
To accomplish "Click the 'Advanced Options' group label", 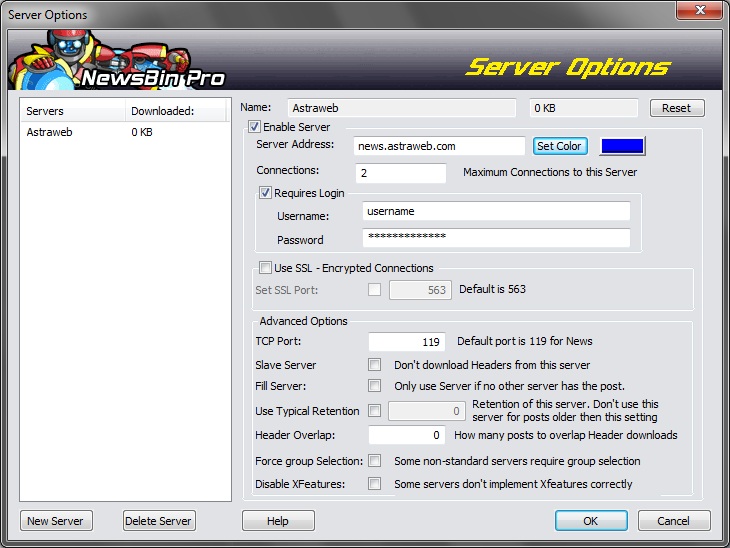I will (x=304, y=321).
